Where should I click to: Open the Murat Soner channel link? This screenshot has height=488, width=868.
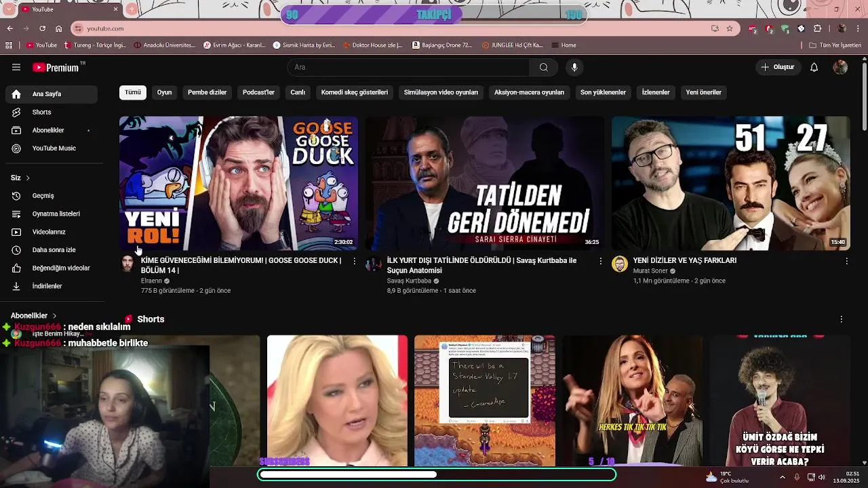tap(650, 271)
